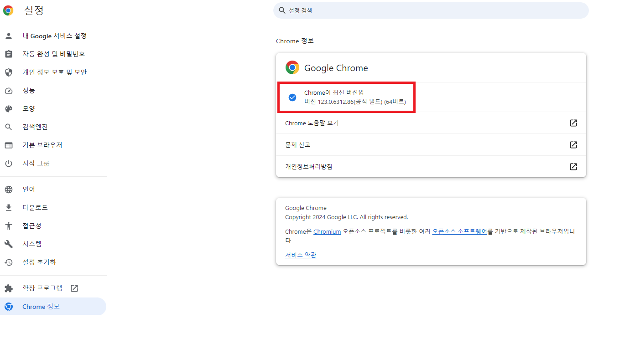
Task: Click the wrench icon for 시스템
Action: [x=9, y=244]
